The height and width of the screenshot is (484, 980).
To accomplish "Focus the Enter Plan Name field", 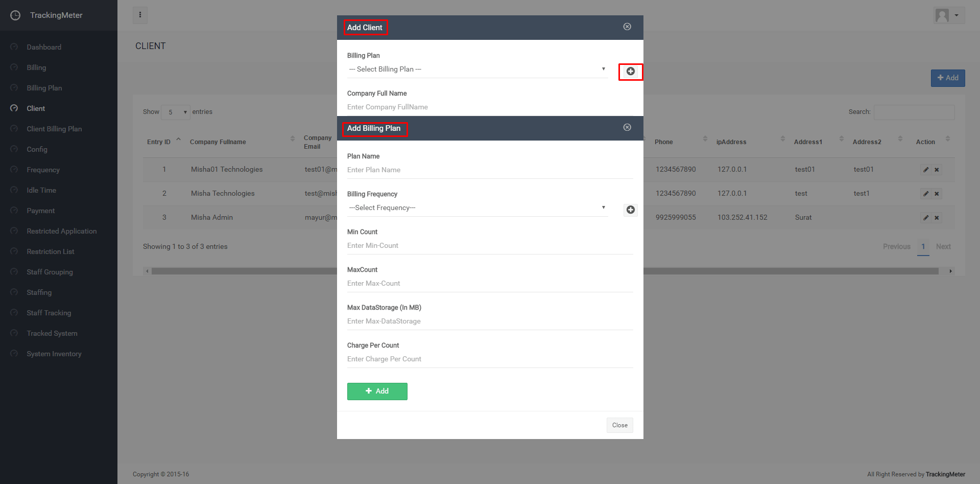I will pyautogui.click(x=489, y=170).
